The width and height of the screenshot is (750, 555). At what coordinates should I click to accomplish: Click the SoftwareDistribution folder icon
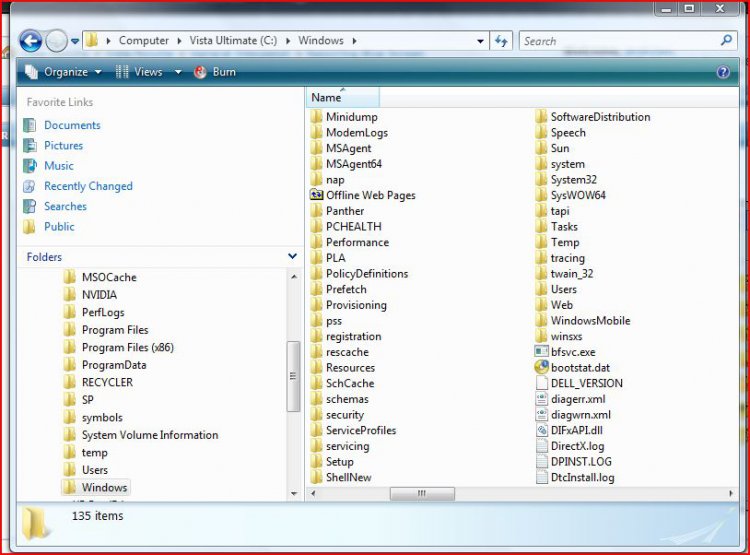(541, 117)
